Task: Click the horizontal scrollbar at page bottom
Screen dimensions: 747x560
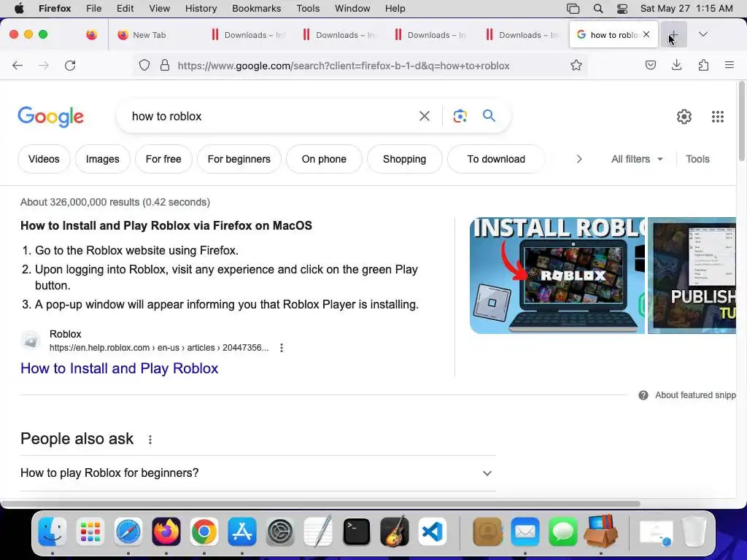Action: click(320, 504)
